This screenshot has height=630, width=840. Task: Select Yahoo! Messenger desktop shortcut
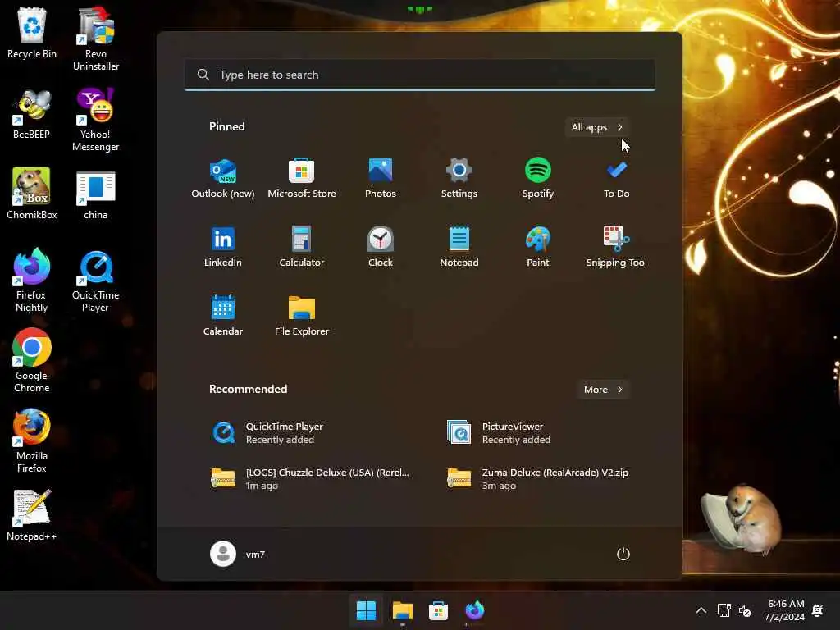(x=96, y=119)
